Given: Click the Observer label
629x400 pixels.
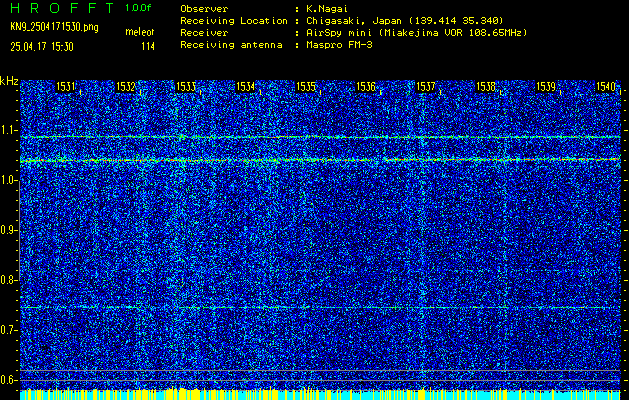Looking at the screenshot, I should coord(204,9).
